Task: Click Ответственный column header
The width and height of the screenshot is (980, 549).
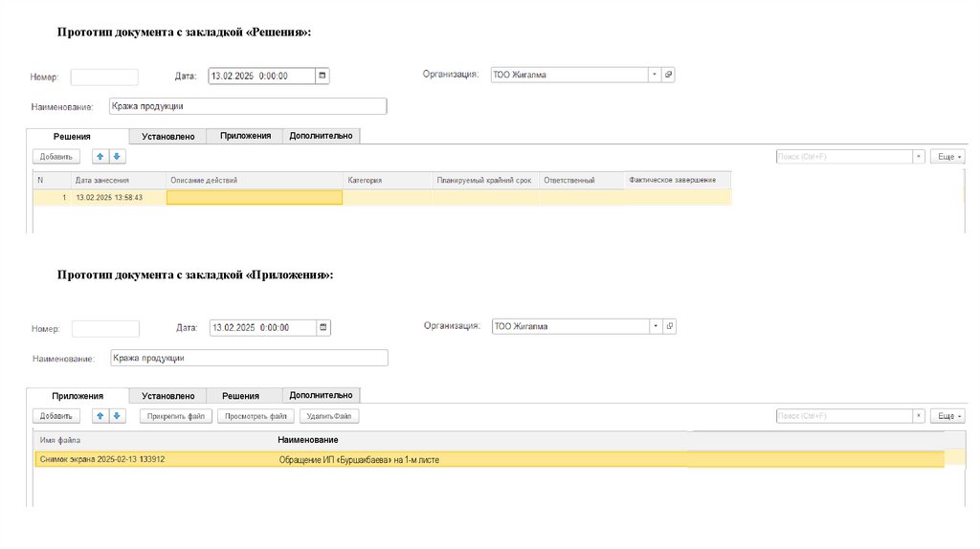Action: coord(581,180)
